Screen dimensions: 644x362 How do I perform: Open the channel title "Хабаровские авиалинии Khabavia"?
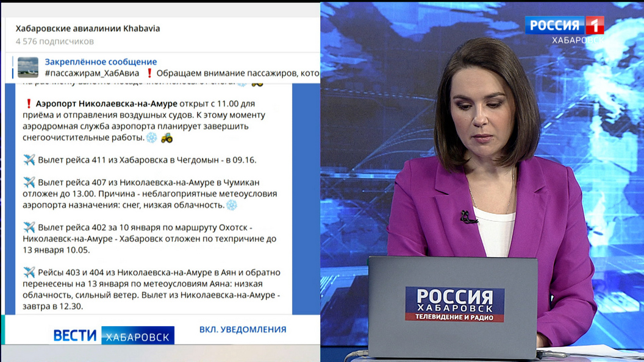pos(88,29)
